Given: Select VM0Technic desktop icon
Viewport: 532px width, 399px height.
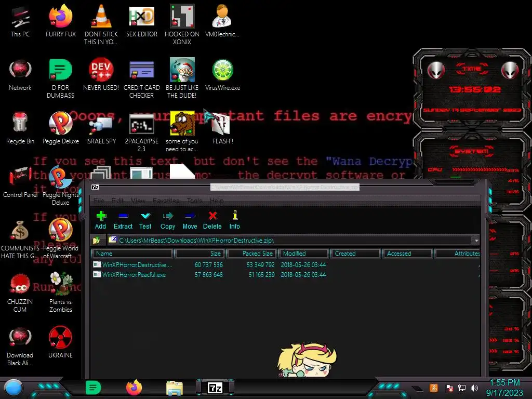Looking at the screenshot, I should tap(222, 21).
